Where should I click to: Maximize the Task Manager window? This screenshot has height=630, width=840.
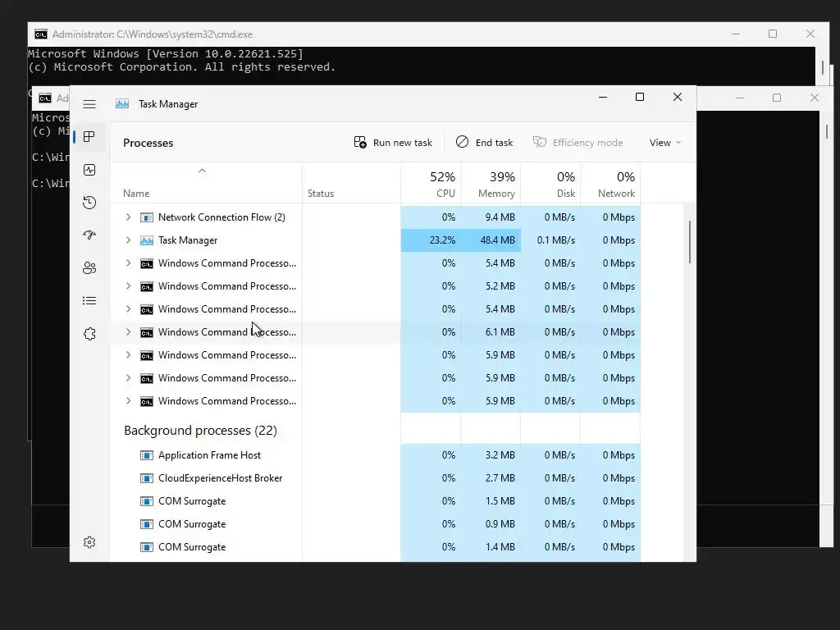[x=640, y=97]
